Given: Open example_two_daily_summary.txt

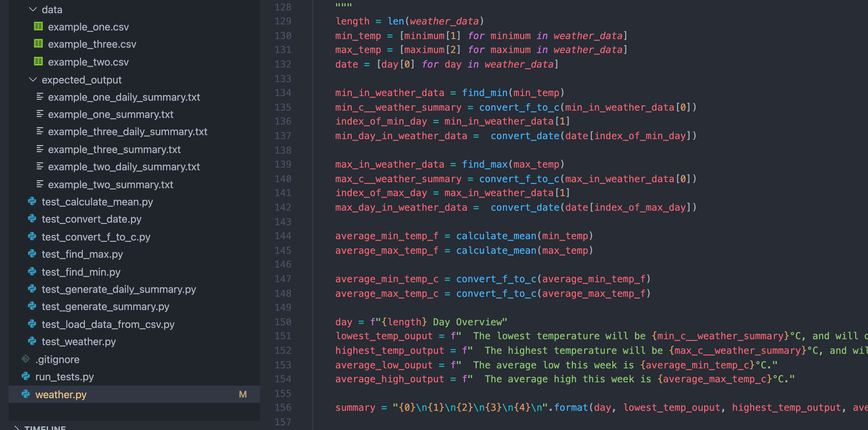Looking at the screenshot, I should point(124,167).
